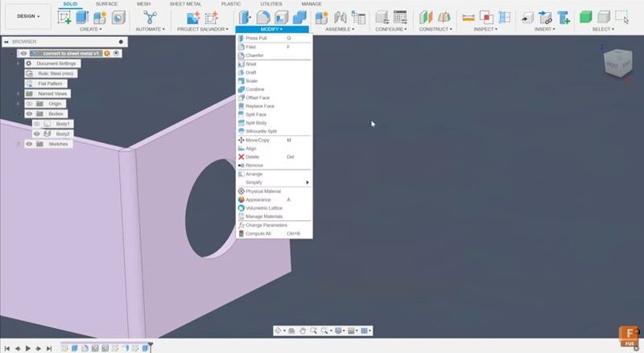Expand the Simplify submenu arrow

pyautogui.click(x=308, y=183)
